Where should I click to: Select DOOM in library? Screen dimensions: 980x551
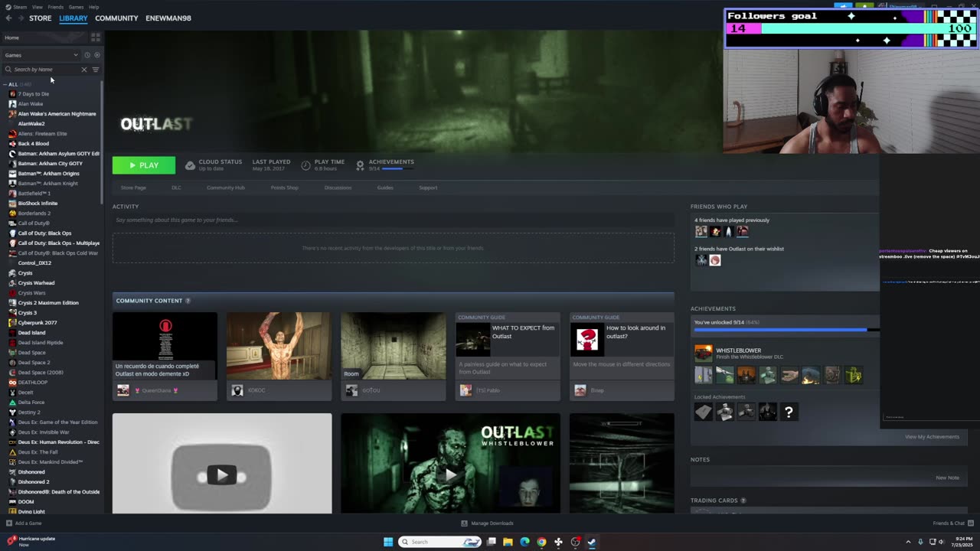26,502
